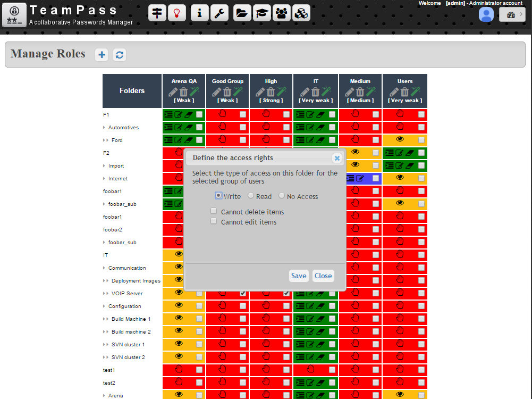Edit the Medium role with pencil

tap(350, 92)
